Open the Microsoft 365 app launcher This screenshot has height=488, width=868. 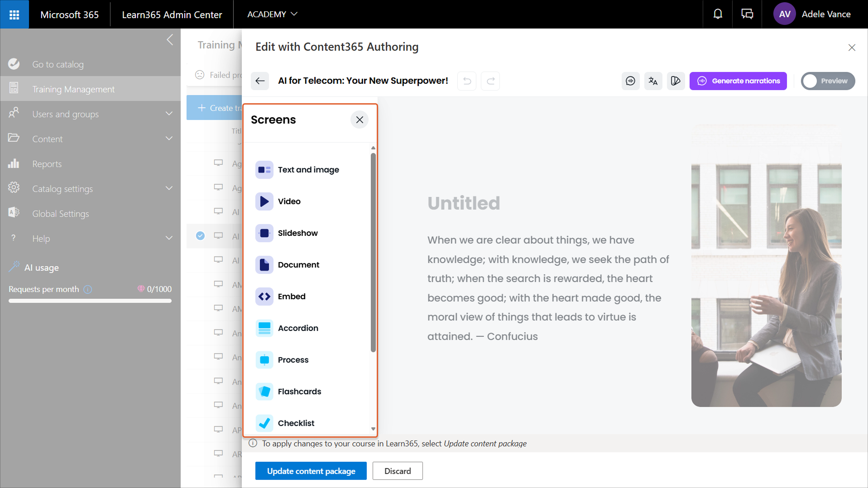coord(14,14)
